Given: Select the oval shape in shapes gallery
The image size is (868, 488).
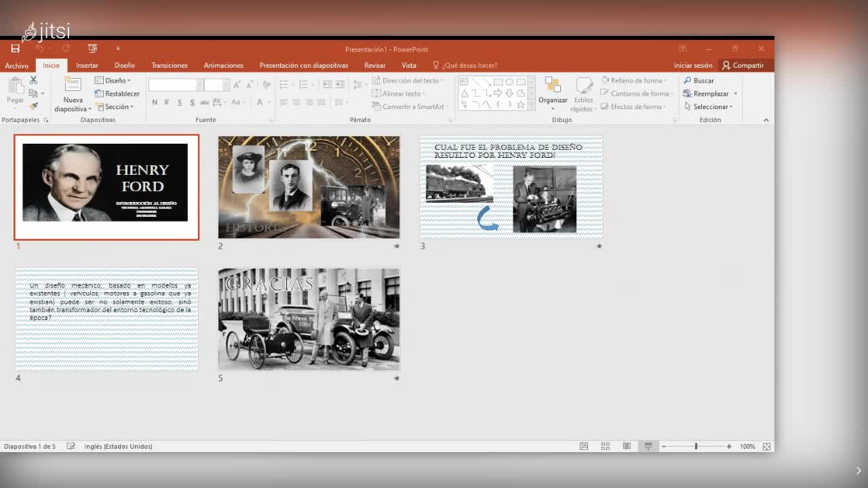Looking at the screenshot, I should click(509, 81).
